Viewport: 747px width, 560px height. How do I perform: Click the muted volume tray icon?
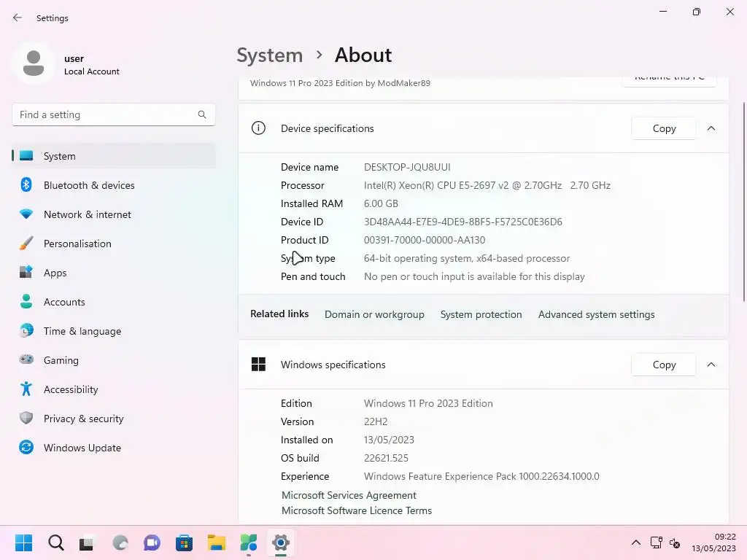(x=675, y=542)
